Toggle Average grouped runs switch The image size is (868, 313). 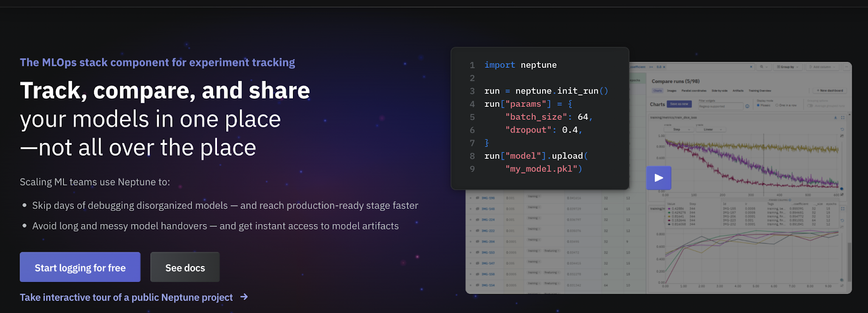click(x=810, y=106)
